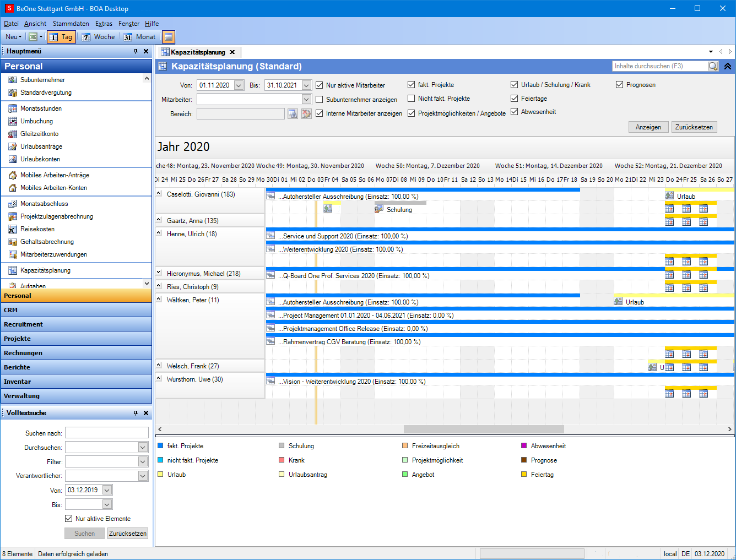Click the horizontal timeline scrollbar thumb
The height and width of the screenshot is (560, 736).
(484, 429)
